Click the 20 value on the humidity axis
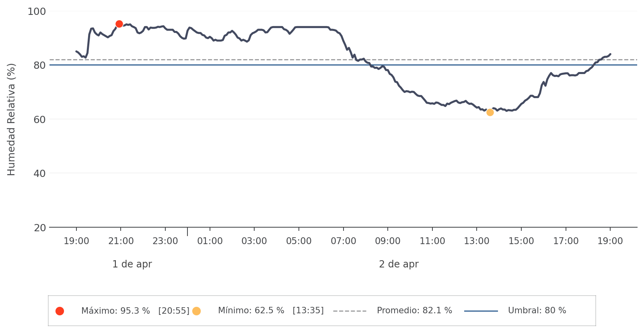Screen dimensions: 644x333 tap(39, 228)
